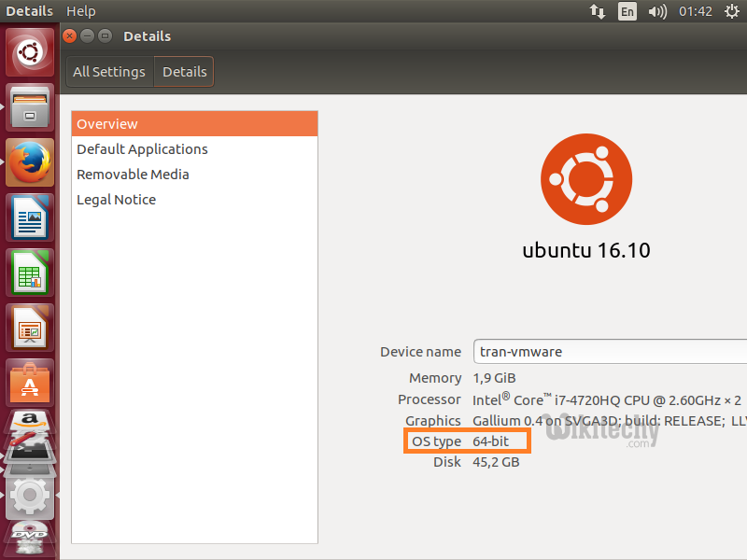Launch LibreOffice Writer
Screen dimensions: 747x560
pyautogui.click(x=31, y=217)
